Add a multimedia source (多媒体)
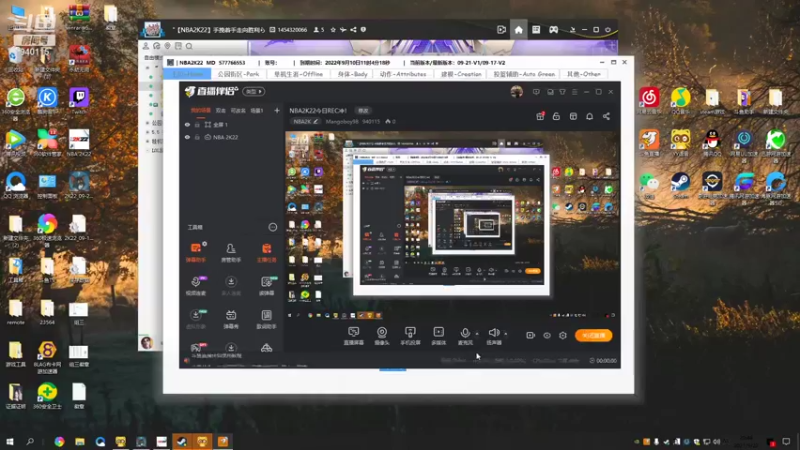The image size is (800, 450). point(439,336)
